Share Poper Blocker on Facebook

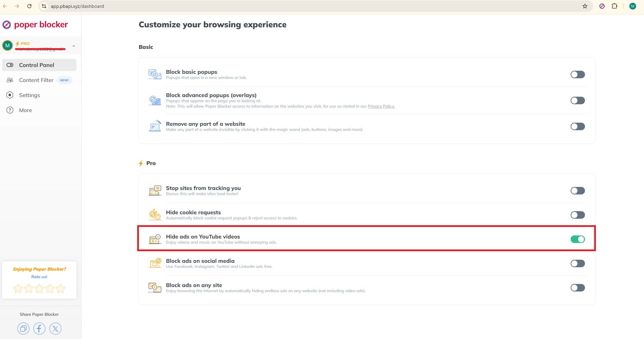pyautogui.click(x=39, y=328)
